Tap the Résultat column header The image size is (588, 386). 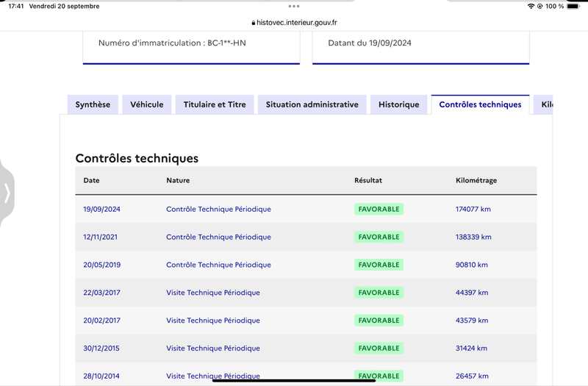(368, 180)
